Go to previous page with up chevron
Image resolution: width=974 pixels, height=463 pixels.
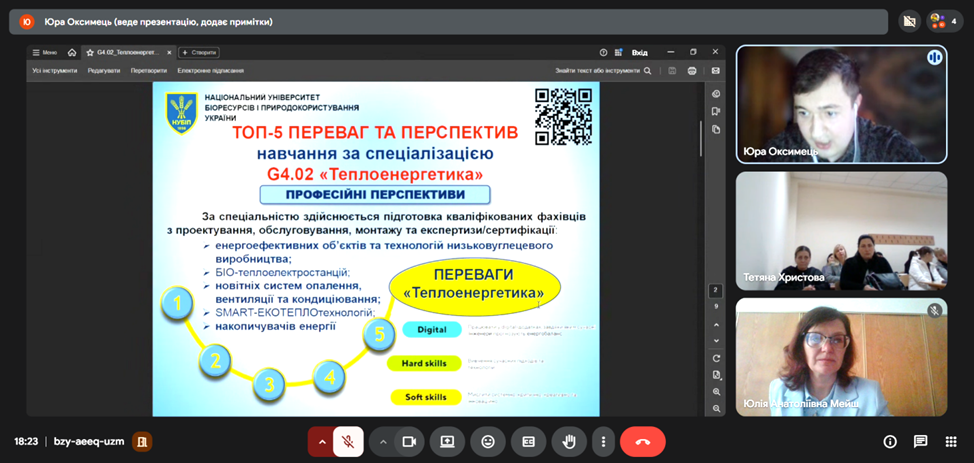pos(717,325)
